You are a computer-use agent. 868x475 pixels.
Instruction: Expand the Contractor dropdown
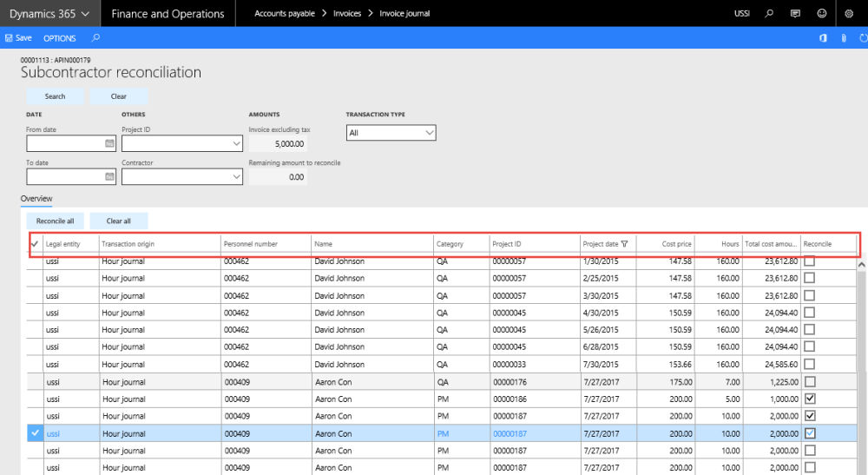coord(237,176)
